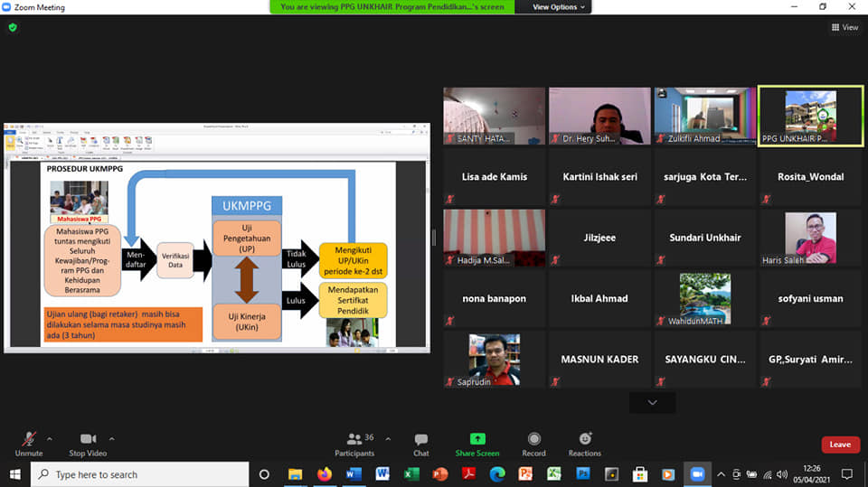Click the red Leave button
The image size is (868, 487).
(x=840, y=445)
